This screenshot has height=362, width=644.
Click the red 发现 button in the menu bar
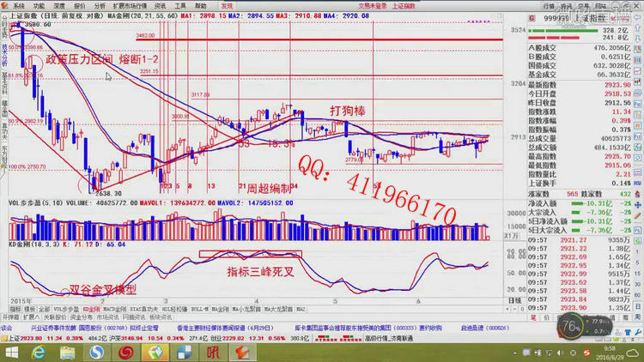[x=227, y=4]
